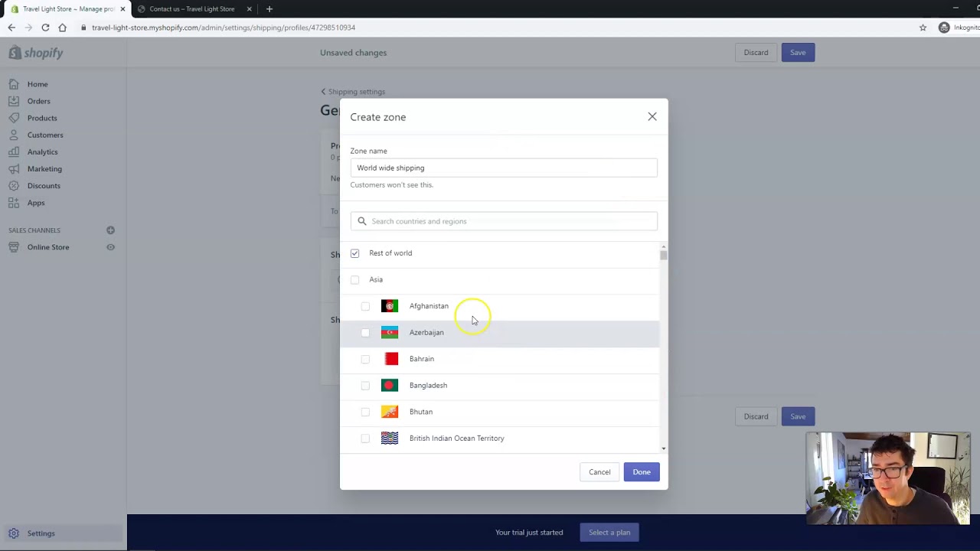Add a sales channel with plus icon
This screenshot has height=551, width=980.
(110, 230)
